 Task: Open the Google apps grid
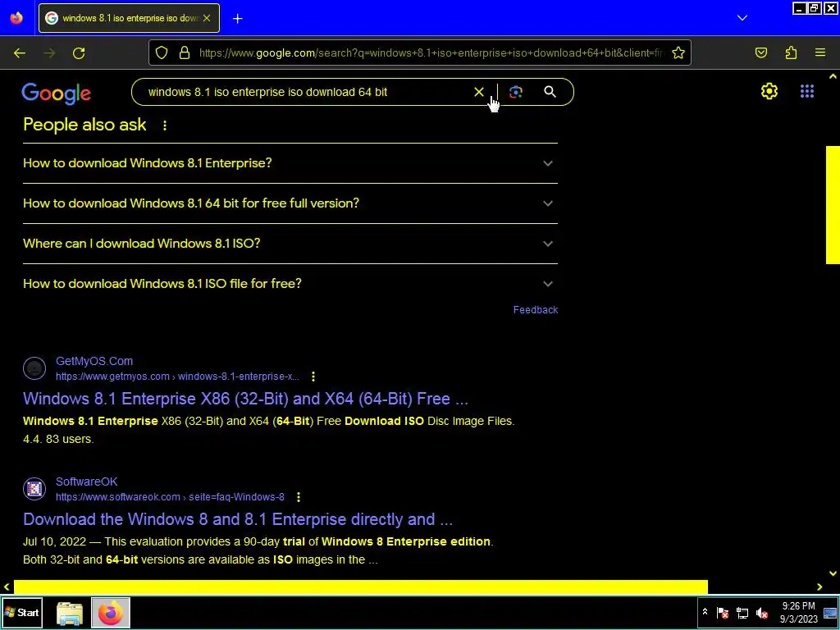coord(807,91)
